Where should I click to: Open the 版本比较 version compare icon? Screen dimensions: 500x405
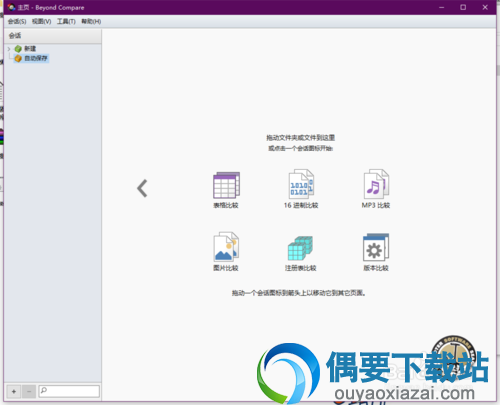click(x=376, y=247)
